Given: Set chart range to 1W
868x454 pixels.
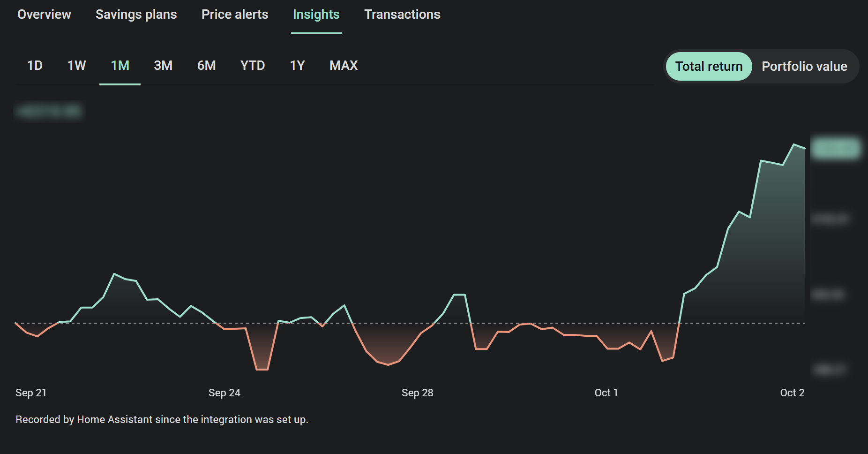Looking at the screenshot, I should pos(77,66).
